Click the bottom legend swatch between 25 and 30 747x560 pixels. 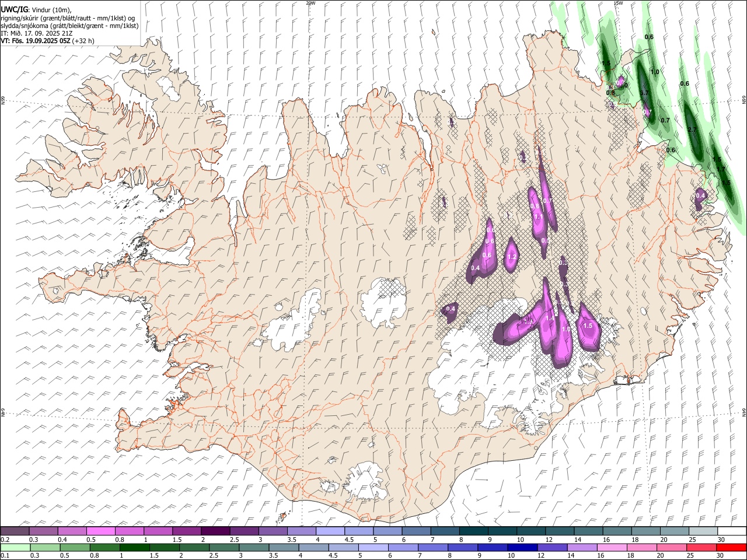[703, 547]
